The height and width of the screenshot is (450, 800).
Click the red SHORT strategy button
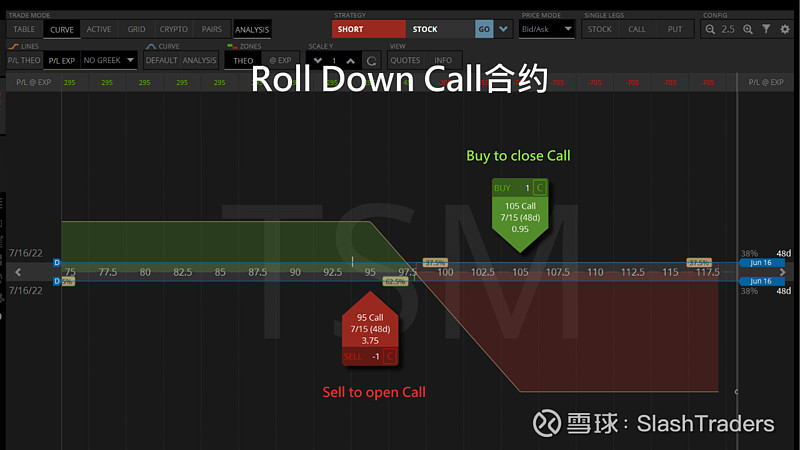point(368,29)
